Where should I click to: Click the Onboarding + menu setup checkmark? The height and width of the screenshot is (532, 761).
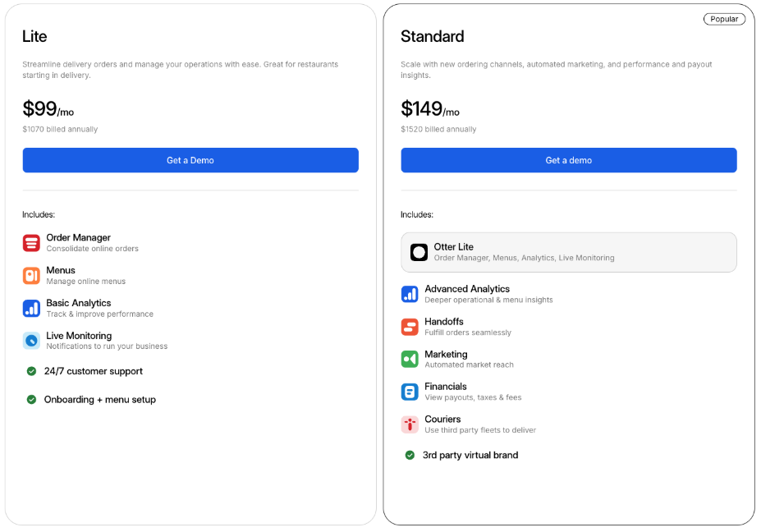click(31, 400)
